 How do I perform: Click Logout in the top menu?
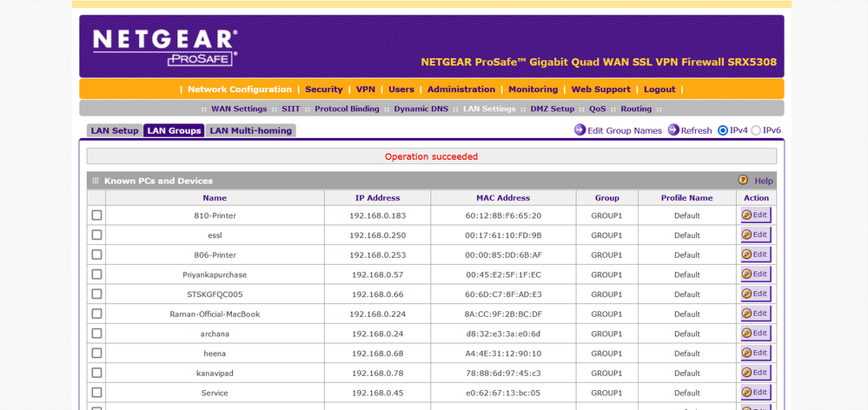(659, 89)
